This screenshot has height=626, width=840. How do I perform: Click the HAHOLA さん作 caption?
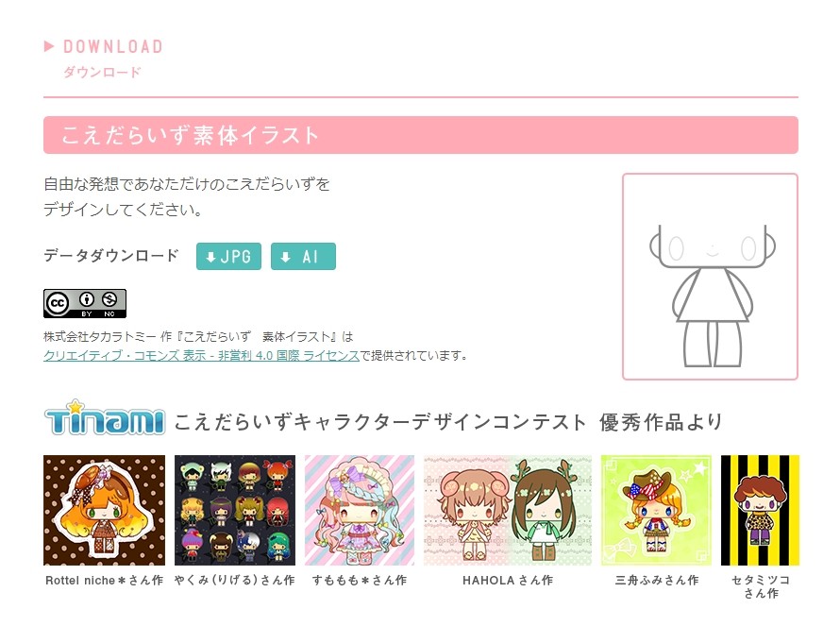click(508, 581)
